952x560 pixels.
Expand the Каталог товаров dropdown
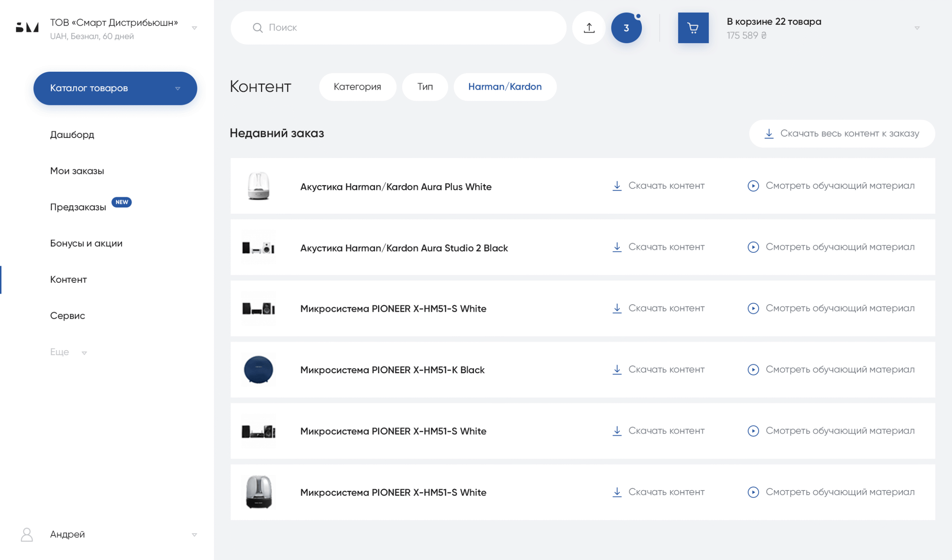coord(177,88)
